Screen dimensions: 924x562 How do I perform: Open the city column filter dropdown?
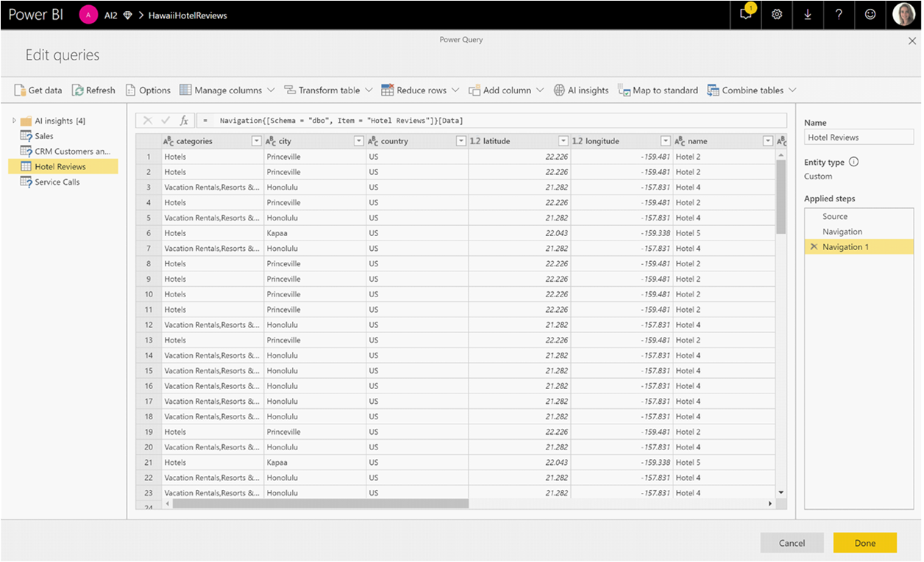(x=358, y=141)
